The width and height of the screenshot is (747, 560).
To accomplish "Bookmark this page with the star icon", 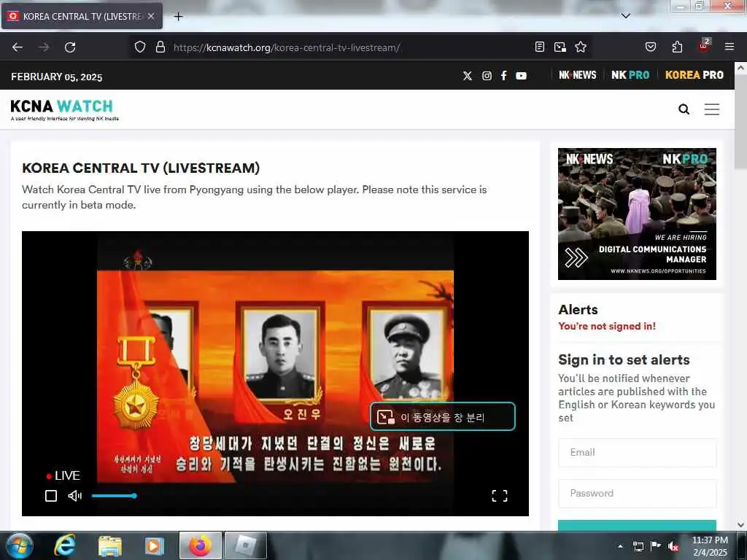I will click(x=580, y=47).
